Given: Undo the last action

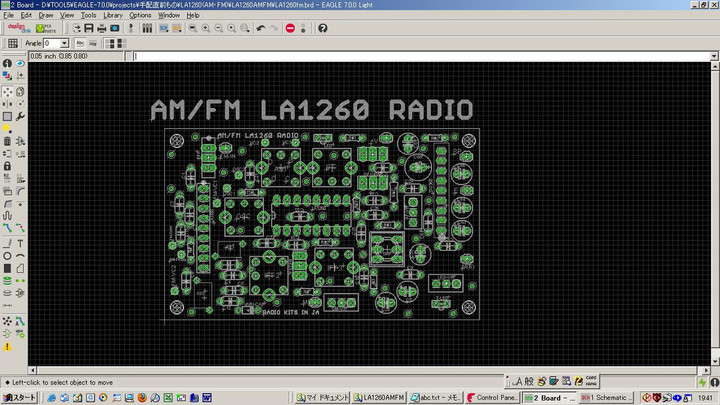Looking at the screenshot, I should [260, 28].
